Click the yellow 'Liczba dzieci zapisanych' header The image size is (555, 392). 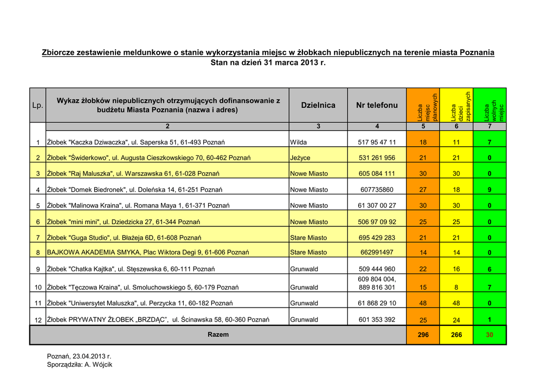tap(456, 105)
